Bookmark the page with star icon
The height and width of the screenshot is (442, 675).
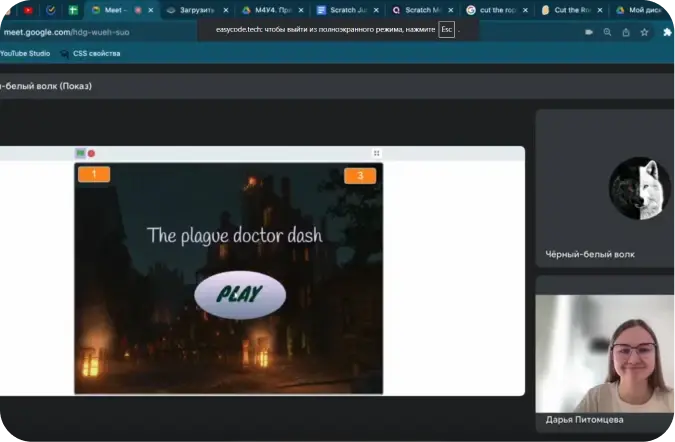[x=644, y=32]
